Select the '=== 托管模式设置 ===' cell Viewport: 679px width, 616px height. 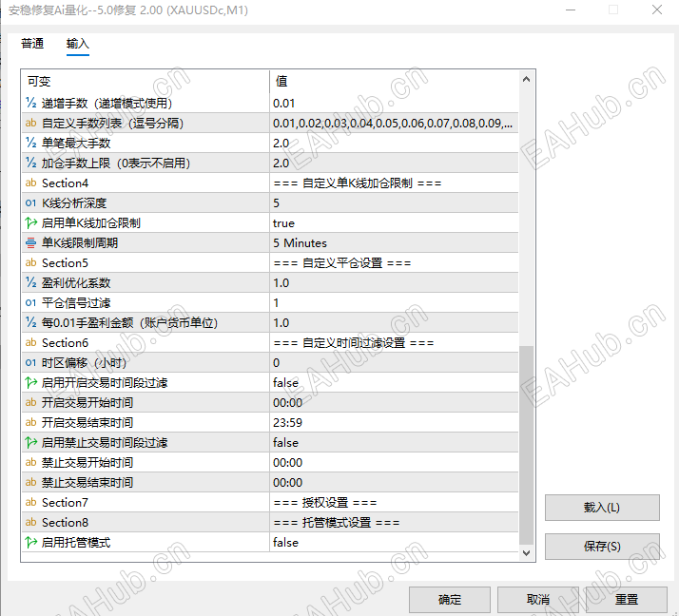point(394,523)
